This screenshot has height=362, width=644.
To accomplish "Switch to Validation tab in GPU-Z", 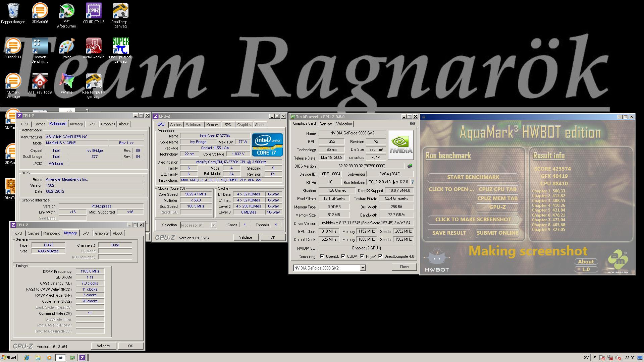I will point(344,124).
